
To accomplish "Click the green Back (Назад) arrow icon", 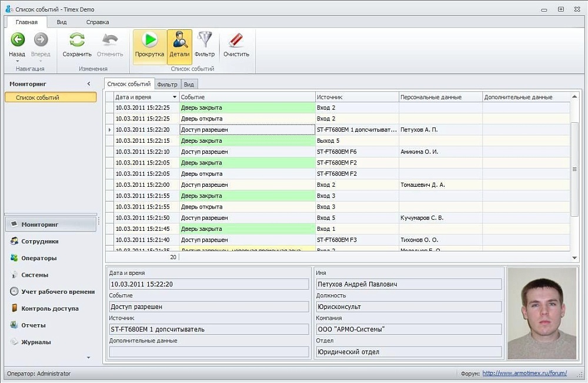I will [18, 40].
